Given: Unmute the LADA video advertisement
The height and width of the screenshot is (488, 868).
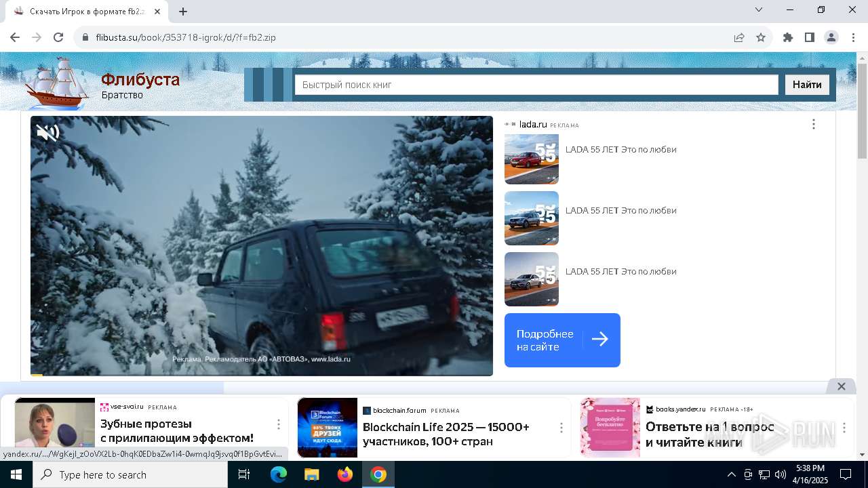Looking at the screenshot, I should (47, 133).
